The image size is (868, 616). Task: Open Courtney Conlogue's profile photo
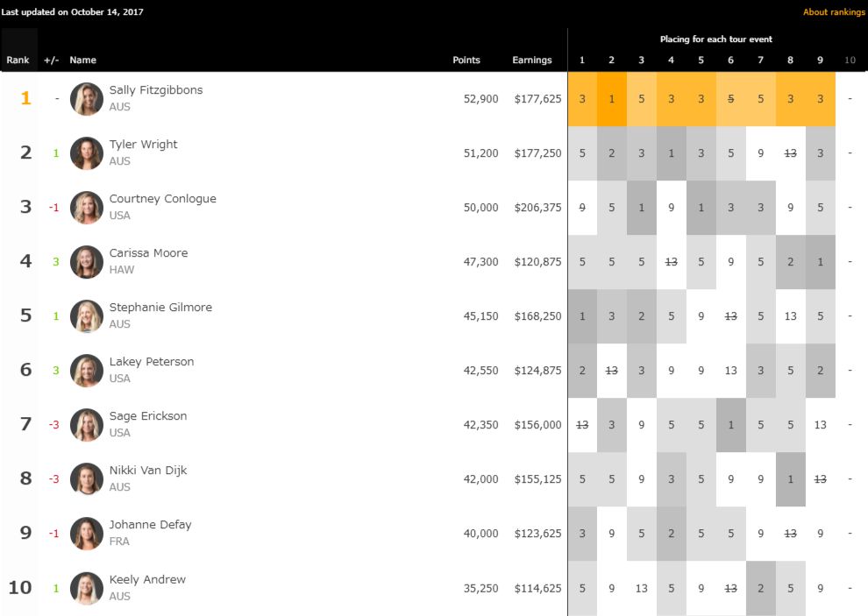(87, 208)
